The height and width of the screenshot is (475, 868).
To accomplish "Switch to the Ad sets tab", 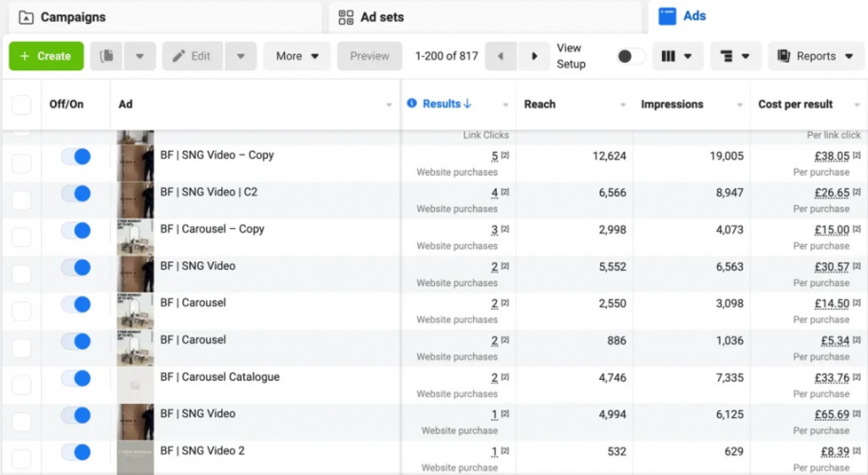I will point(382,17).
